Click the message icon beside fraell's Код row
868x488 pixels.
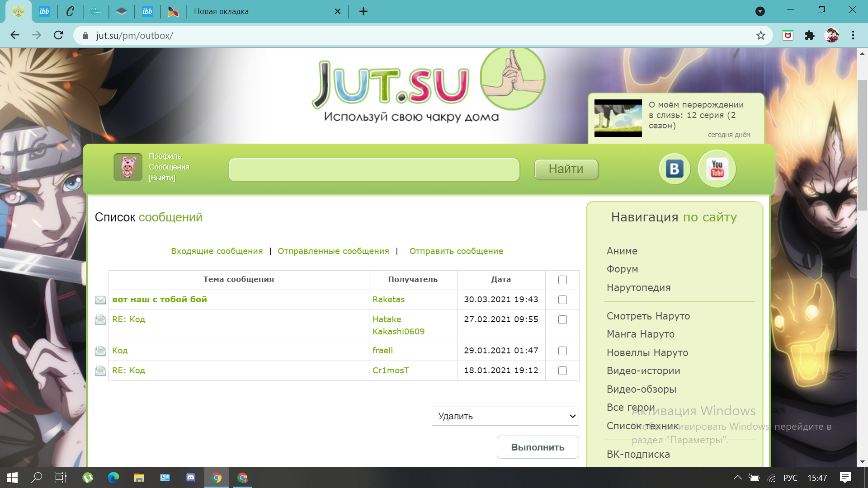click(x=100, y=351)
